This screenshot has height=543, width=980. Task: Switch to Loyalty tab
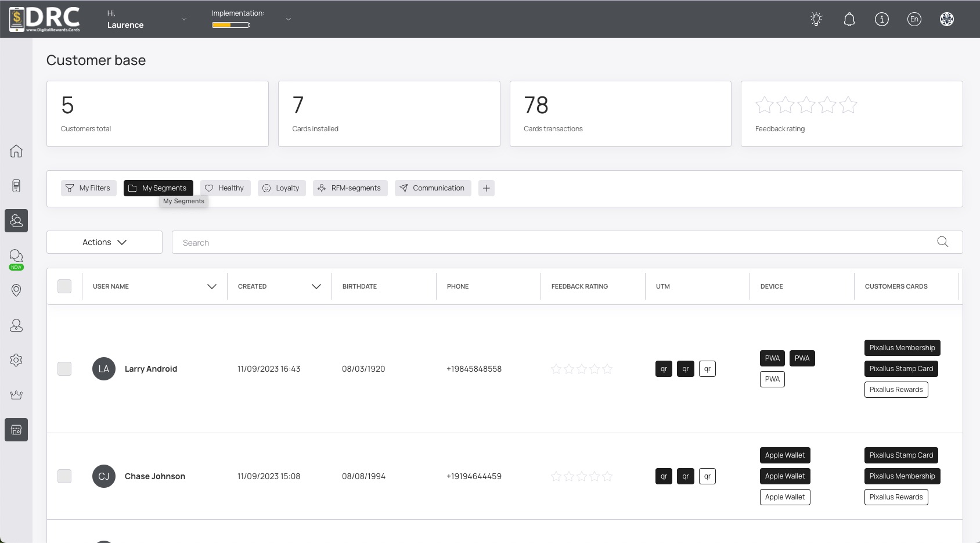[282, 188]
